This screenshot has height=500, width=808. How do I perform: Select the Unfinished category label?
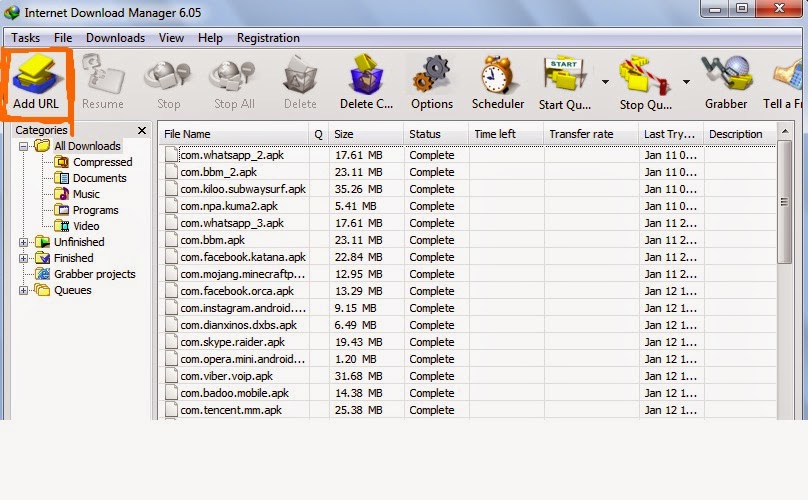tap(79, 242)
